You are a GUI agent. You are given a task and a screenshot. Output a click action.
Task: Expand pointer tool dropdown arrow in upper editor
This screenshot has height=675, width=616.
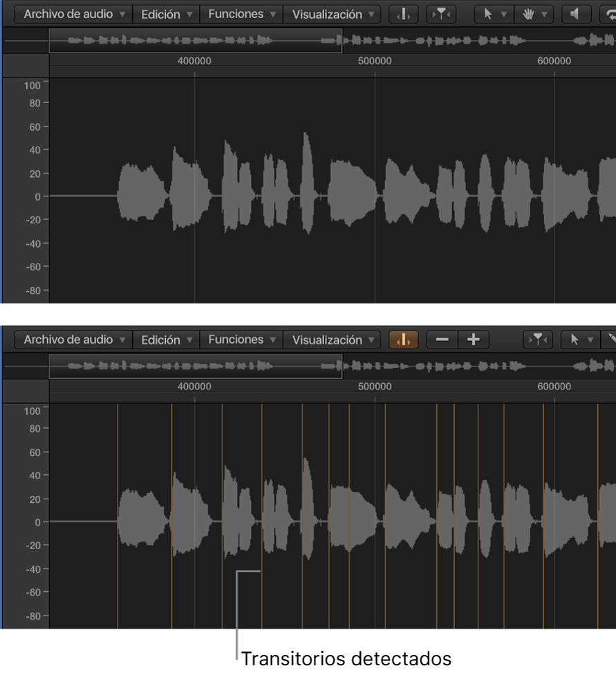click(504, 15)
